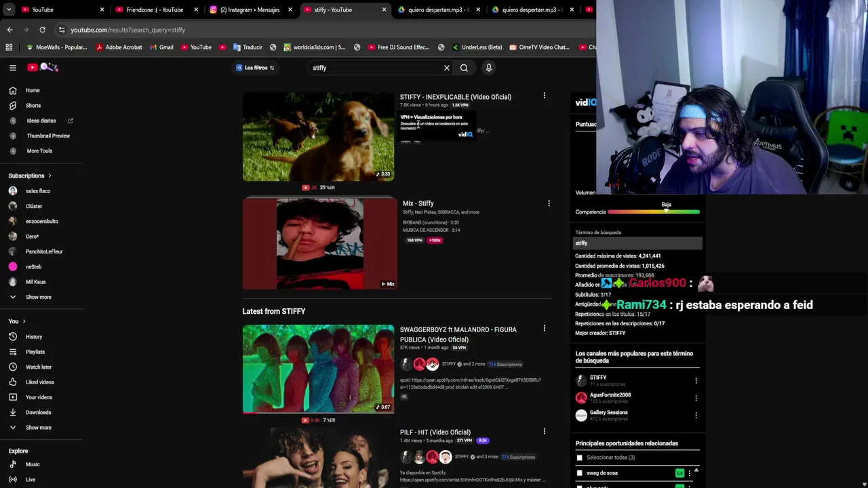Check the swag de sosa keyword checkbox
This screenshot has width=868, height=488.
[579, 473]
